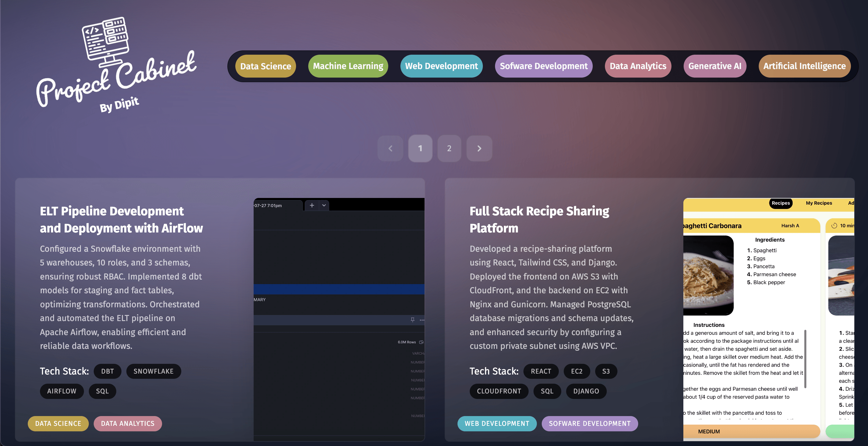Click the spaghetti carbonara photo
Screen dimensions: 868x446
(708, 275)
